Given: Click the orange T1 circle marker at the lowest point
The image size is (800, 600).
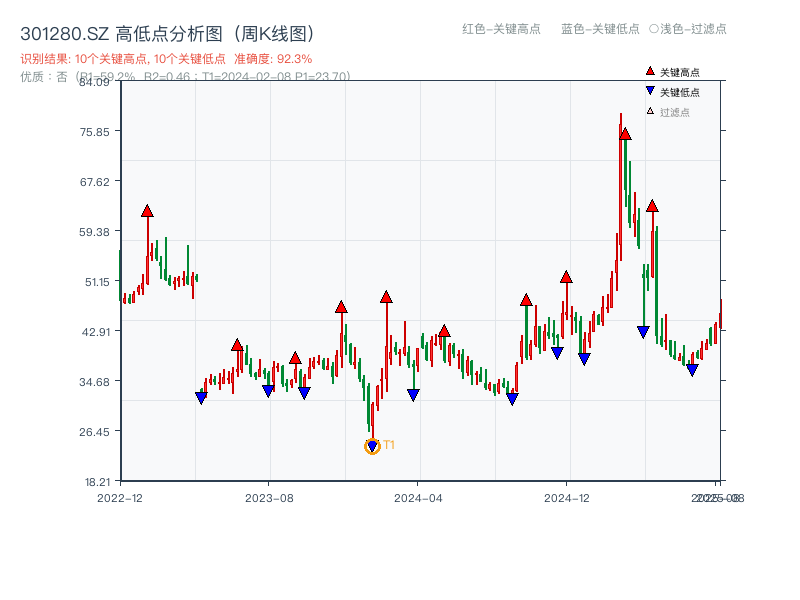Looking at the screenshot, I should [372, 445].
